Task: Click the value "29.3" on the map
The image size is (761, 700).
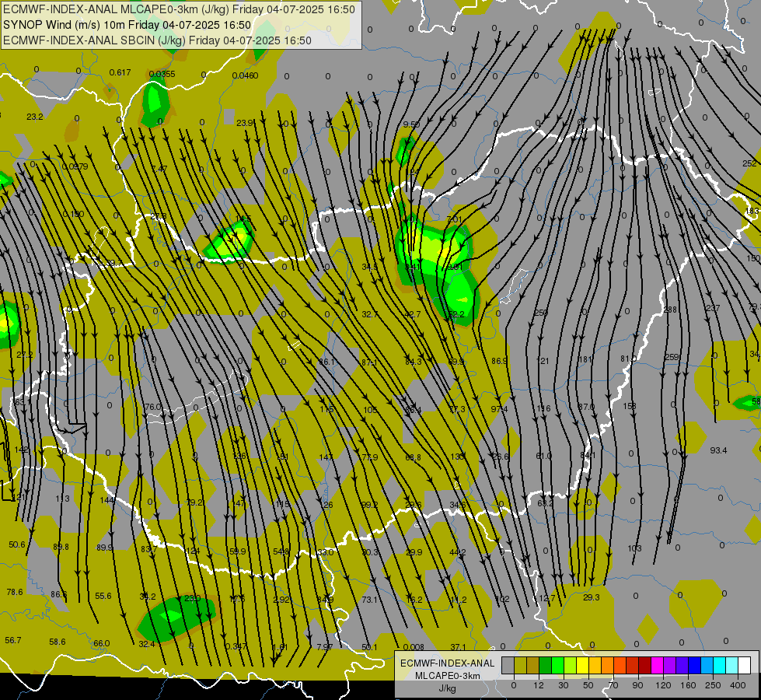Action: coord(591,597)
